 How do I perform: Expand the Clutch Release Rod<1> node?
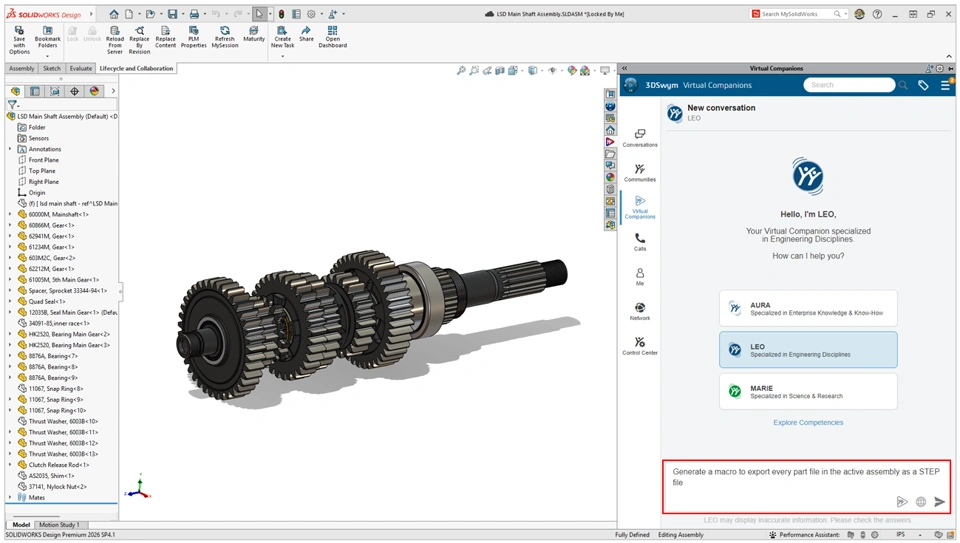(x=10, y=465)
